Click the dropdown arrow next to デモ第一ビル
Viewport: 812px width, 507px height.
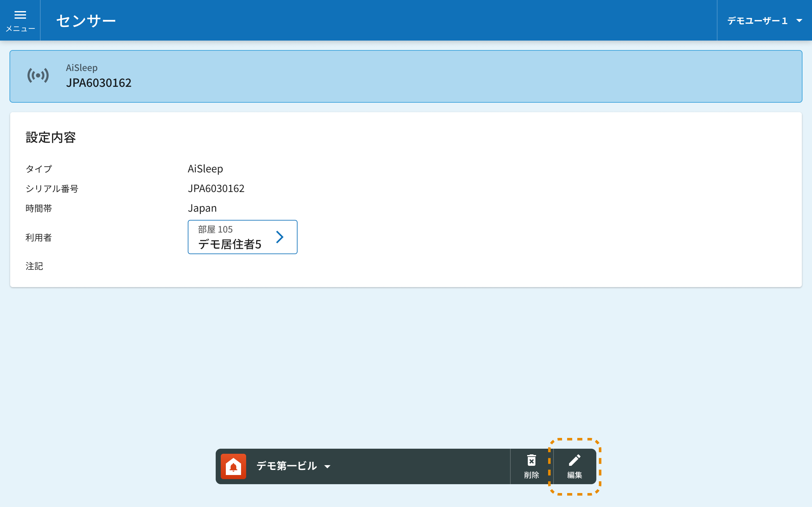tap(327, 466)
